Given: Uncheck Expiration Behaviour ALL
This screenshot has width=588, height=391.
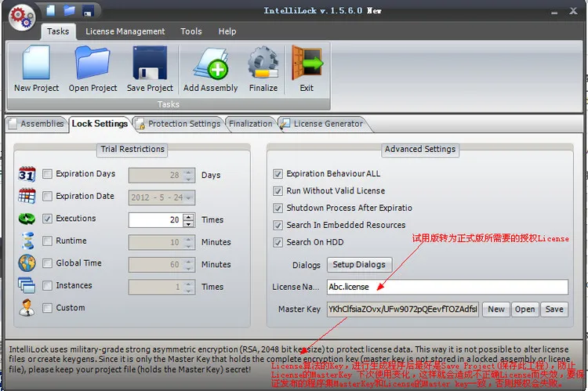Looking at the screenshot, I should point(278,174).
